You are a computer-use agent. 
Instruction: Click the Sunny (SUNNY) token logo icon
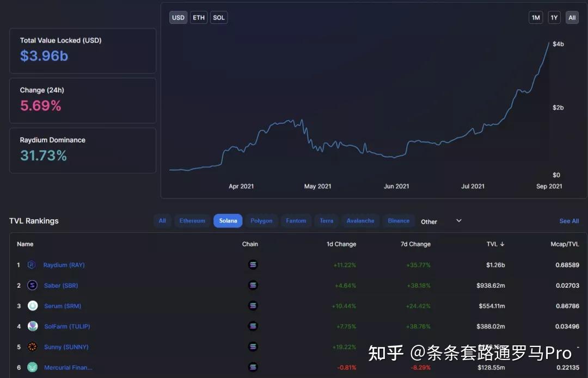click(33, 347)
